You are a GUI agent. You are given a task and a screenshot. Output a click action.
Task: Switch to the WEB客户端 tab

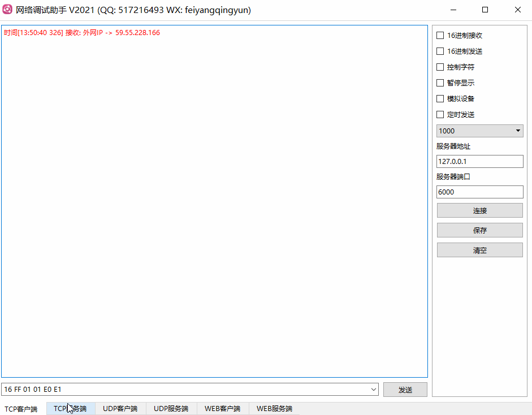[x=222, y=408]
